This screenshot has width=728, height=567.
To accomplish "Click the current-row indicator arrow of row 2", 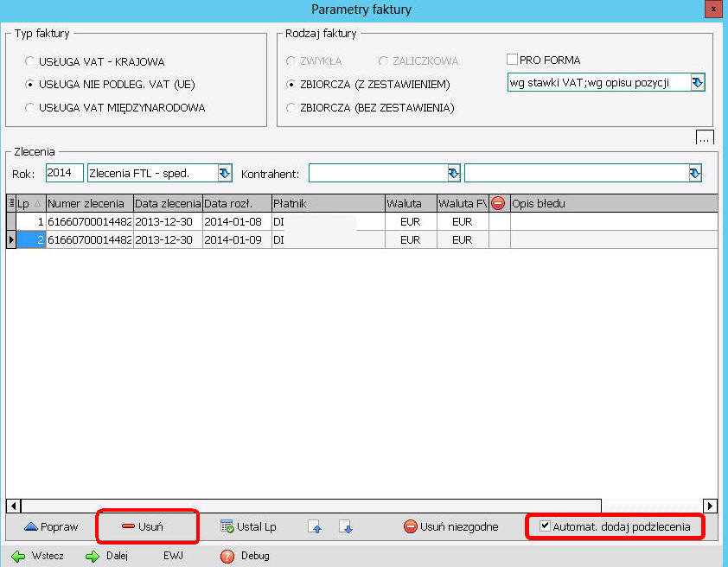I will pyautogui.click(x=11, y=240).
